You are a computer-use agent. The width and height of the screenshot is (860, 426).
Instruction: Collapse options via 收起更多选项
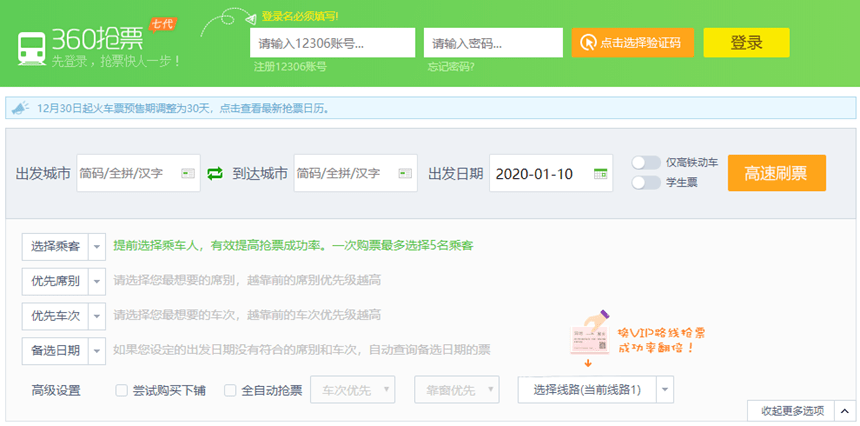click(798, 411)
